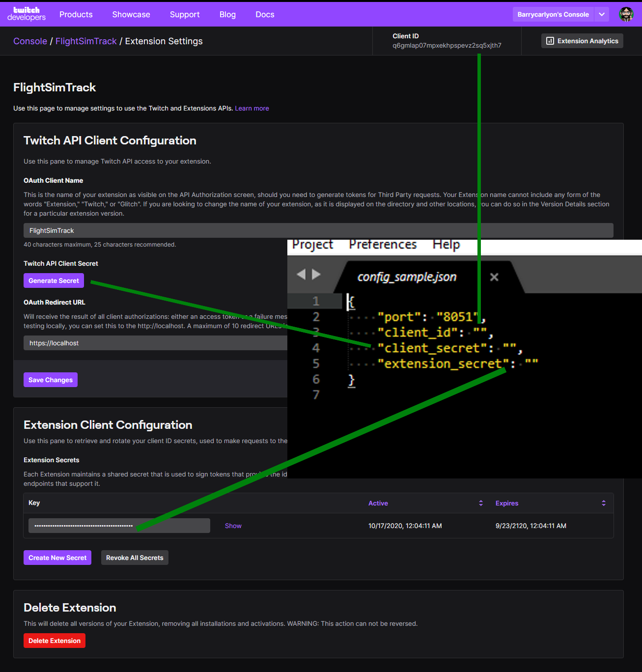Open the user avatar menu

[626, 14]
